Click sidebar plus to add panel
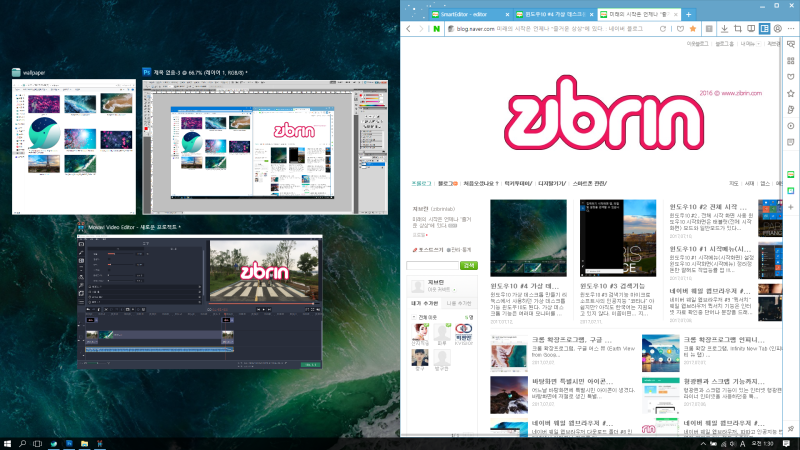This screenshot has width=800, height=450. (791, 207)
